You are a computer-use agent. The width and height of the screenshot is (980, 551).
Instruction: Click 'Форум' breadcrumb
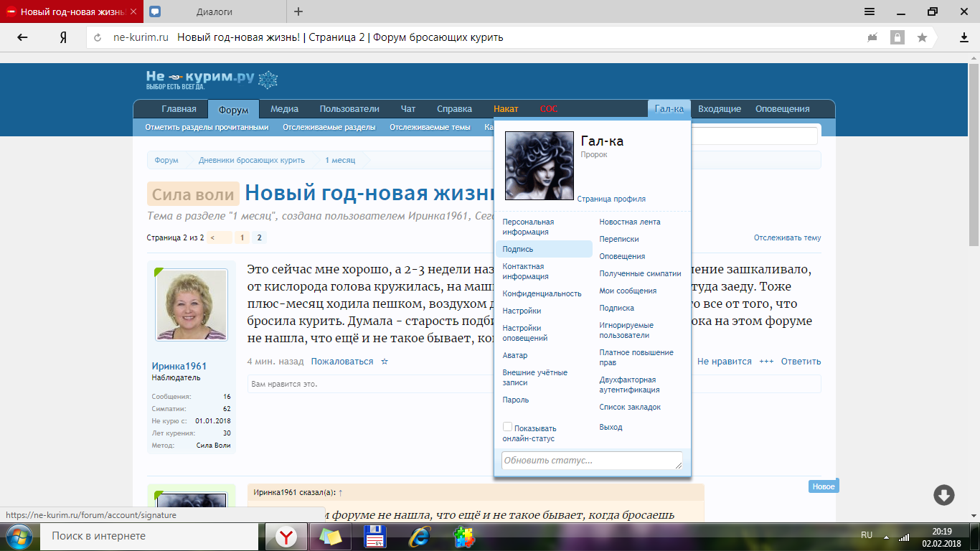[166, 160]
